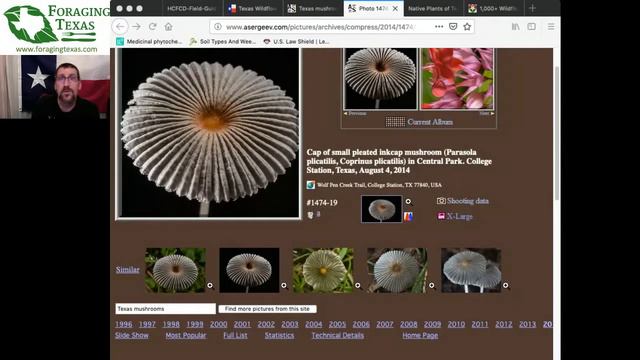Click Find more pictures from this site button

tap(267, 309)
